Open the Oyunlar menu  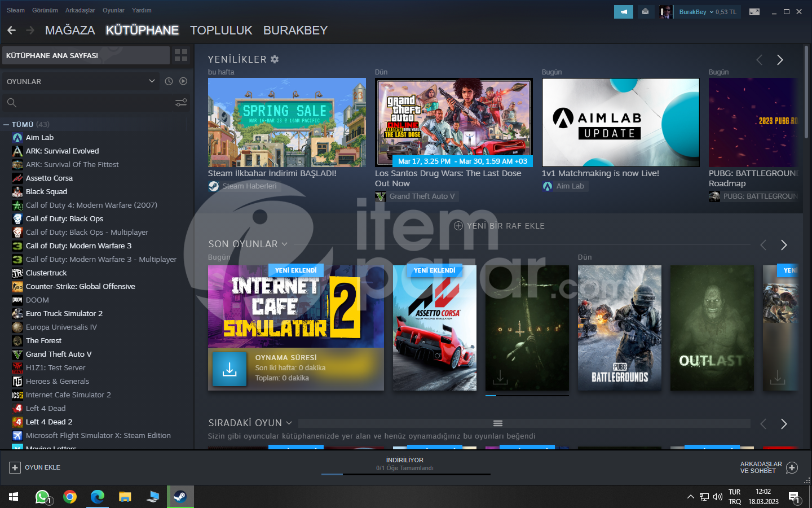pos(113,10)
